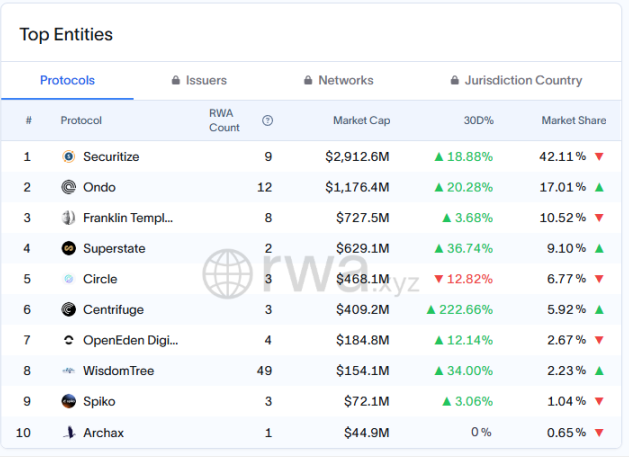The image size is (629, 458).
Task: Click the Superstate logo icon
Action: pos(69,248)
